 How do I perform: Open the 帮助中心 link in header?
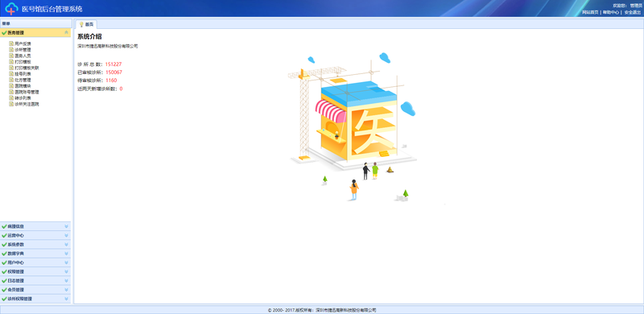(611, 12)
